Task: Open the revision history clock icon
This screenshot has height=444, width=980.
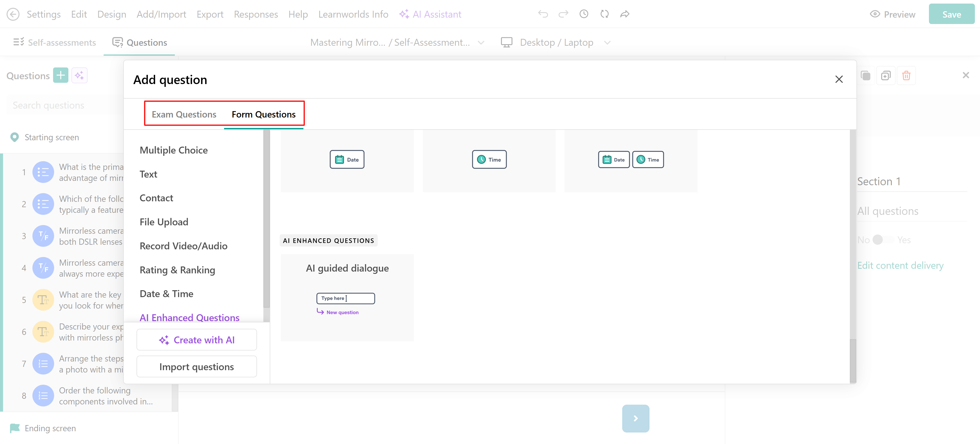Action: pos(584,14)
